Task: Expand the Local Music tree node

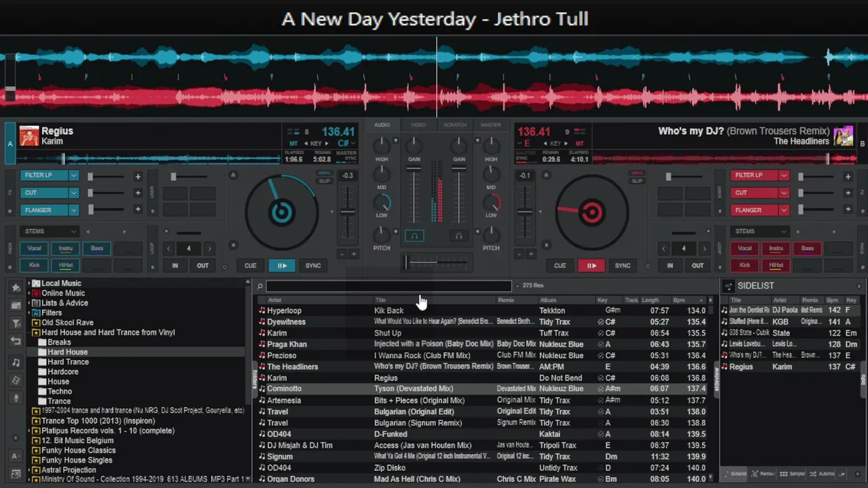Action: pos(29,283)
